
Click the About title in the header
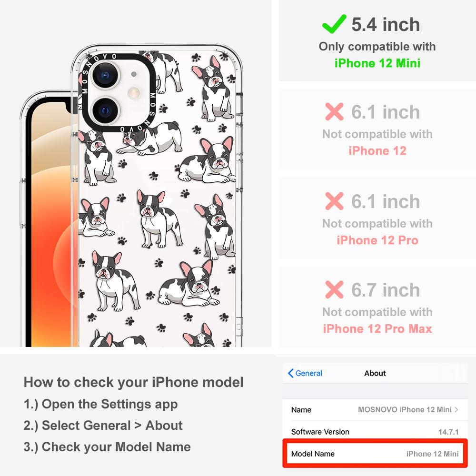point(375,373)
